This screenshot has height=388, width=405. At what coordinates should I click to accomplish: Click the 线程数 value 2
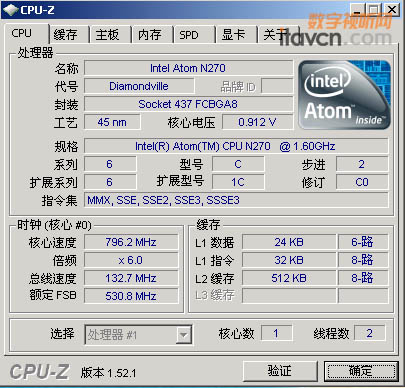[x=369, y=333]
